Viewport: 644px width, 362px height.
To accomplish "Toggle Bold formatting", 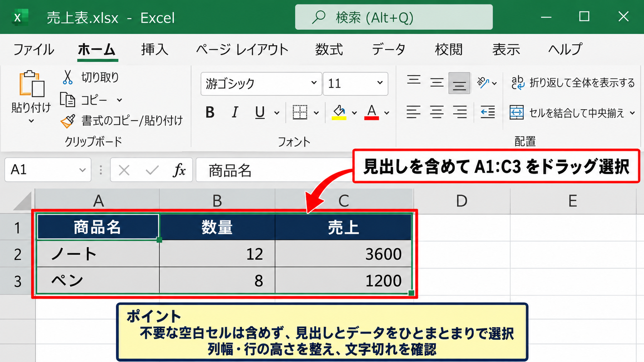I will 210,112.
